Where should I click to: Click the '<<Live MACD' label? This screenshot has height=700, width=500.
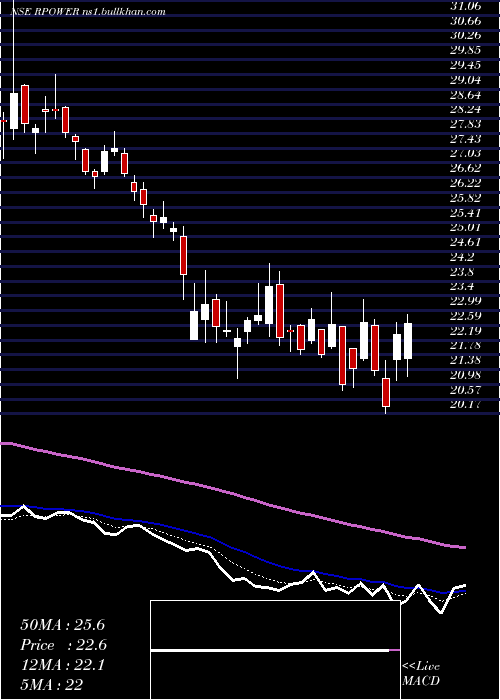pos(421,673)
